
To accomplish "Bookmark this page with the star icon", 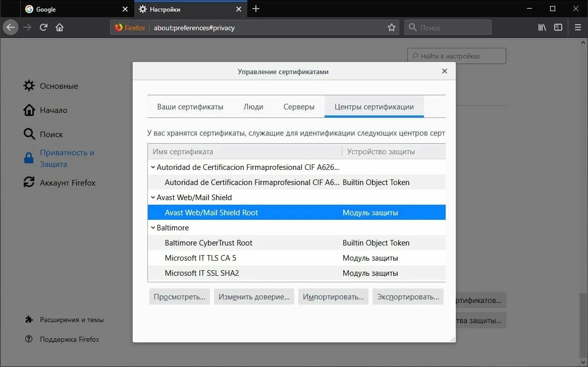I will coord(392,27).
